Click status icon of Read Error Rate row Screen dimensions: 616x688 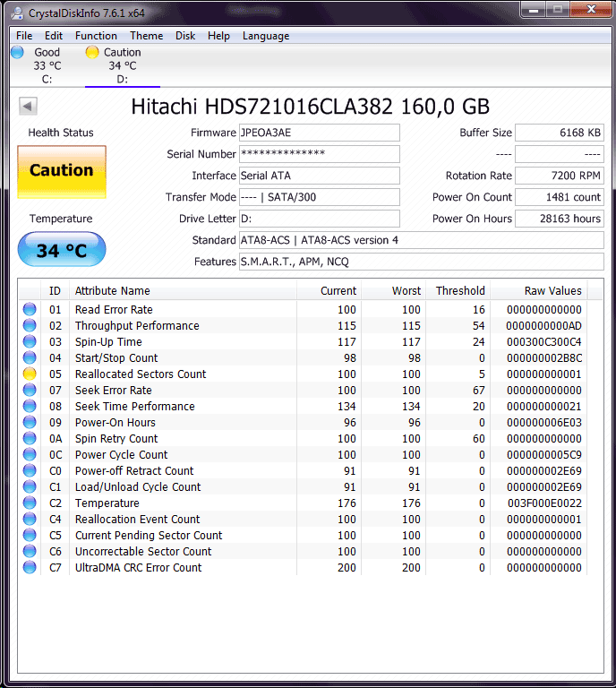[x=30, y=309]
